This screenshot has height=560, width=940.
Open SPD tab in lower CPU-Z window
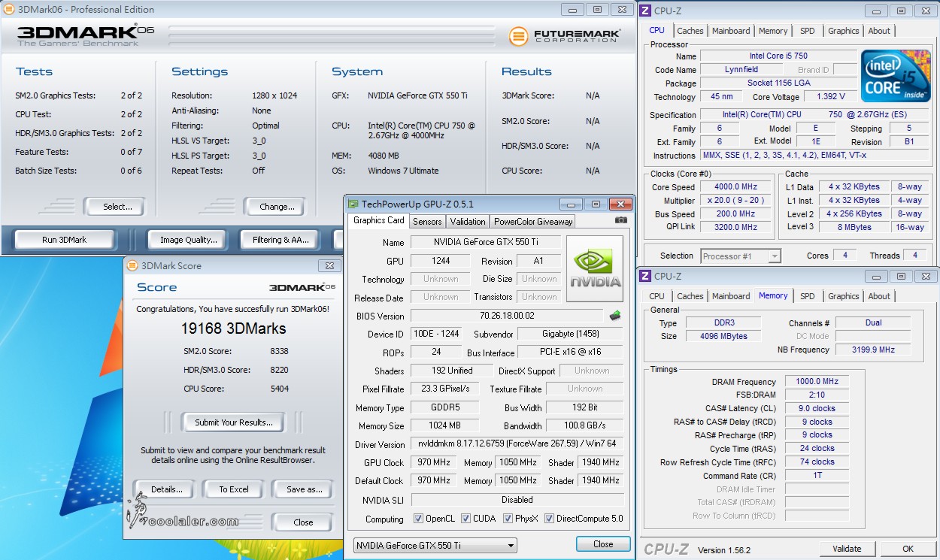807,296
